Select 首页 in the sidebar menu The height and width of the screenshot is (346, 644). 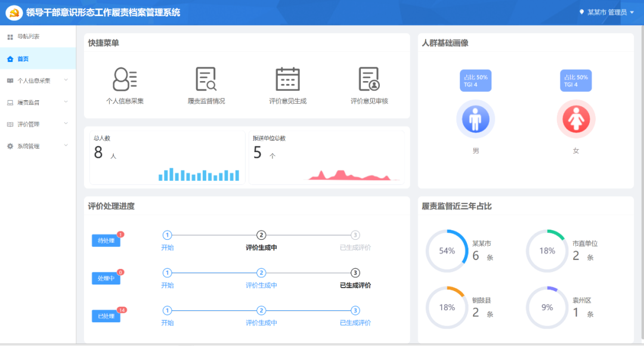[23, 59]
